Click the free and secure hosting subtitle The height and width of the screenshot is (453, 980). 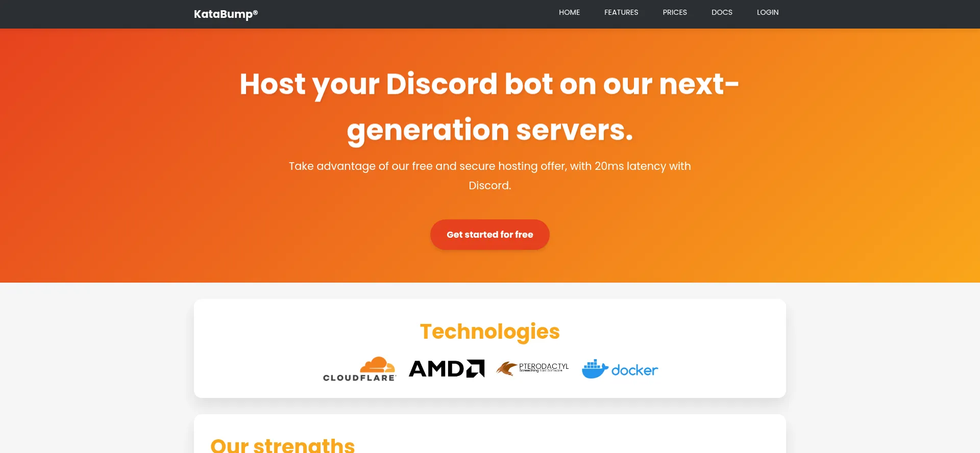click(490, 175)
